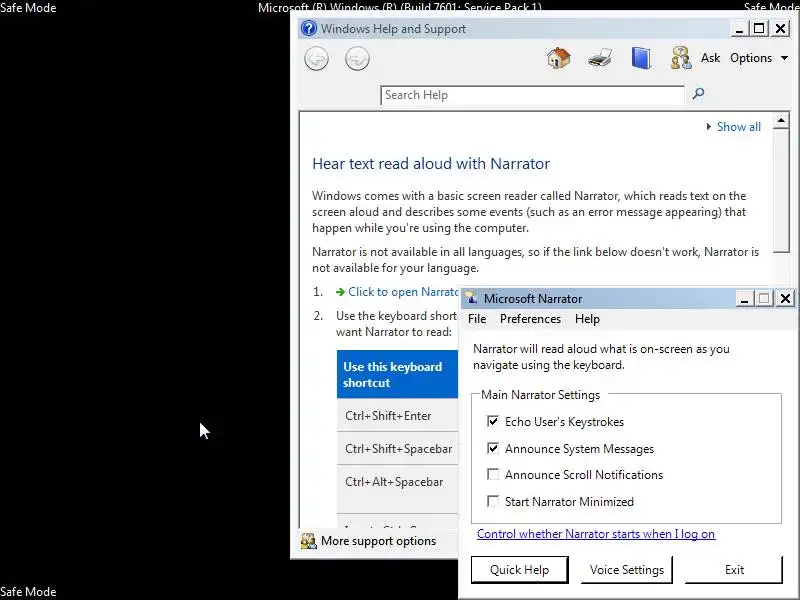800x600 pixels.
Task: Click the Ctrl+Shift+Spacebar shortcut cell
Action: tap(397, 448)
